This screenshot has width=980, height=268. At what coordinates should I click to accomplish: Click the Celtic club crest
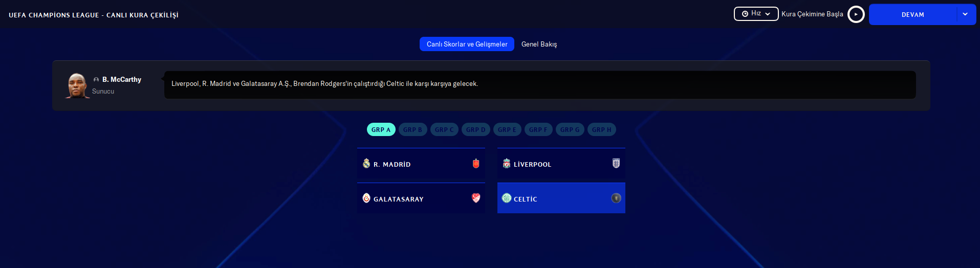point(507,198)
